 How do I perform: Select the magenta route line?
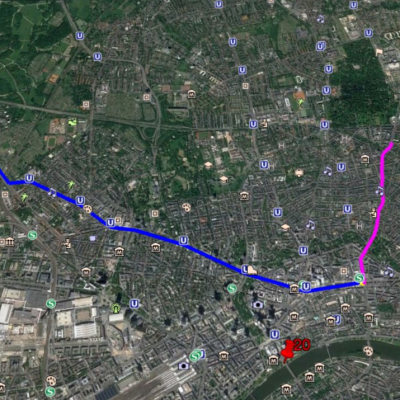(378, 213)
